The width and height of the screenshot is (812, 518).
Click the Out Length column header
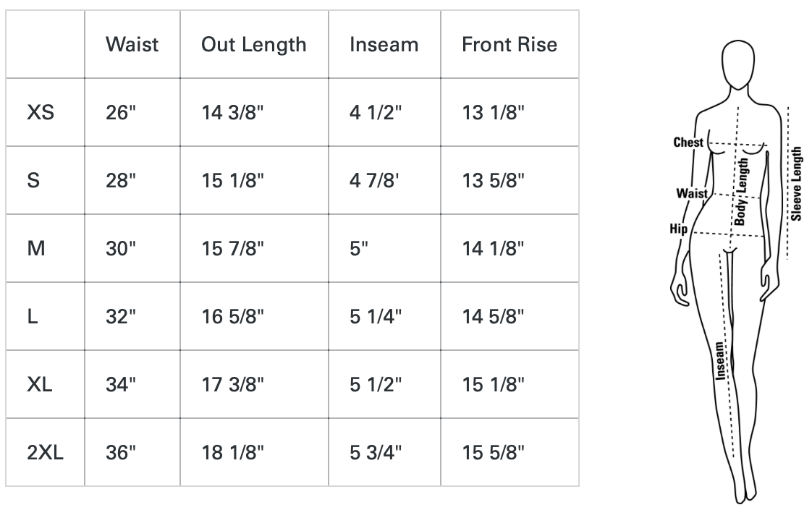click(254, 46)
